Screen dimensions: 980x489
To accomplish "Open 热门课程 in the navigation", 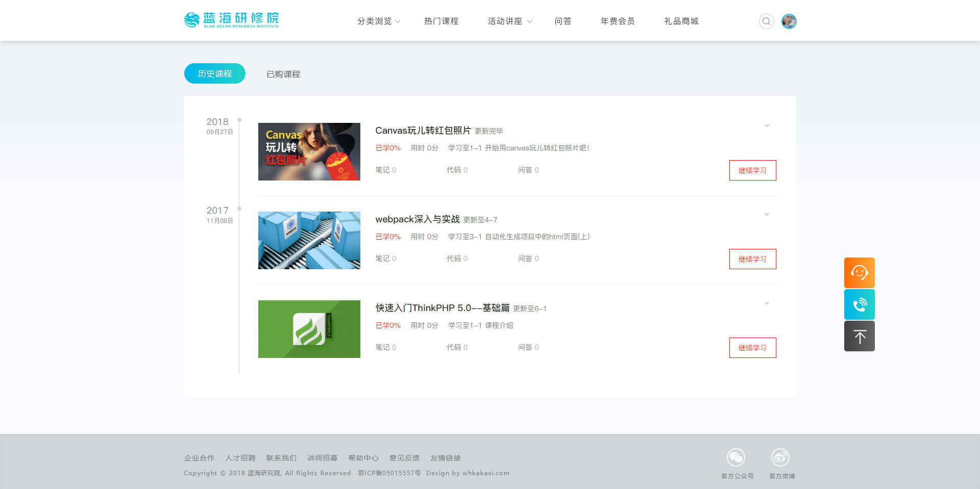I will pos(441,21).
